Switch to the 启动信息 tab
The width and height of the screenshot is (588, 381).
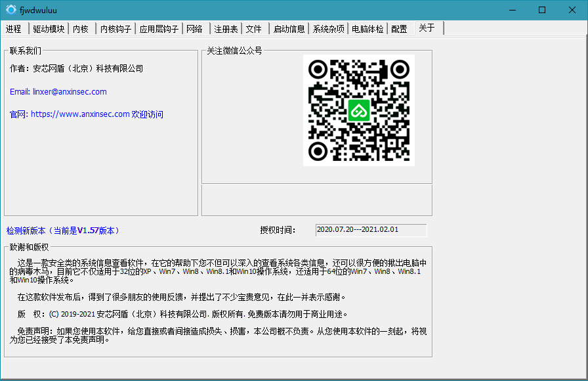pos(289,28)
